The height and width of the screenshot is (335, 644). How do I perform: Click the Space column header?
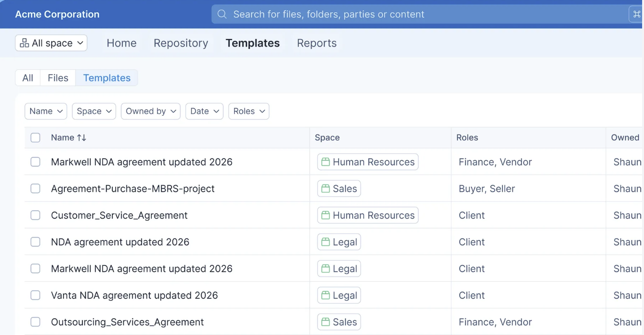pyautogui.click(x=327, y=137)
